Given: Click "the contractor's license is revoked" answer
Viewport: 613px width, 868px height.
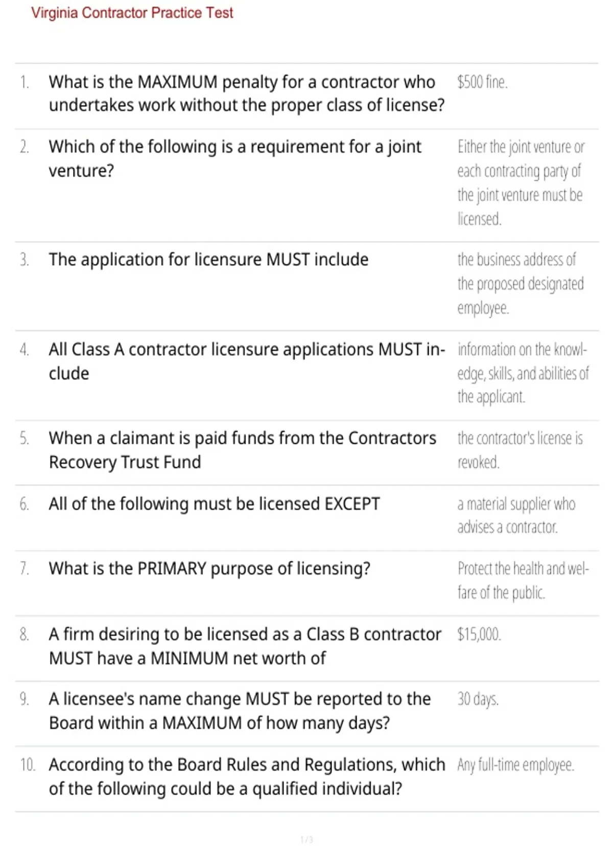Looking at the screenshot, I should [x=520, y=450].
